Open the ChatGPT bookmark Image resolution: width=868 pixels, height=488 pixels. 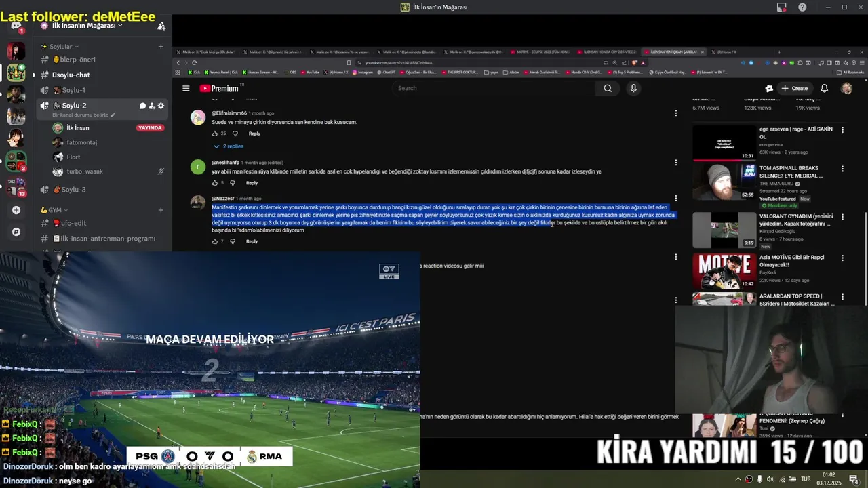386,72
